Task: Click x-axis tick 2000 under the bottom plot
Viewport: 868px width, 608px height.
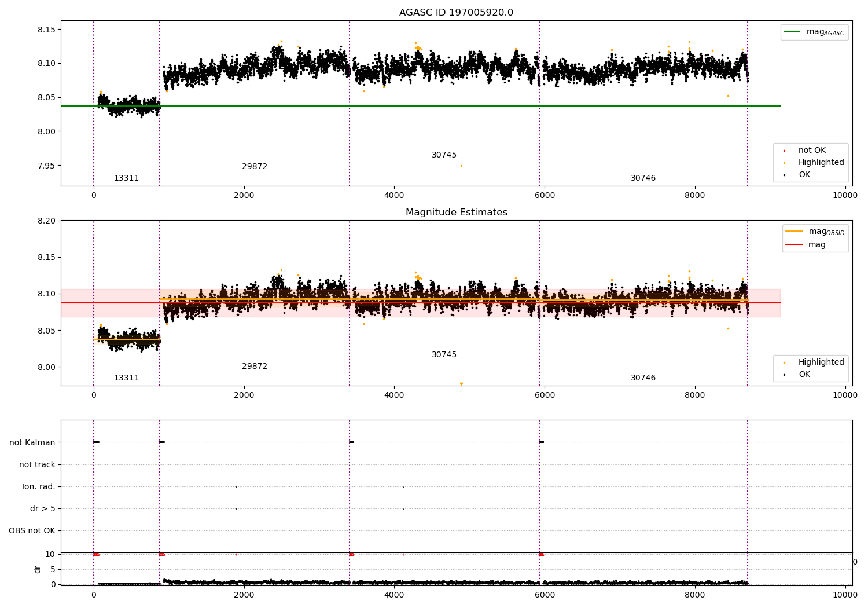Action: pos(244,595)
